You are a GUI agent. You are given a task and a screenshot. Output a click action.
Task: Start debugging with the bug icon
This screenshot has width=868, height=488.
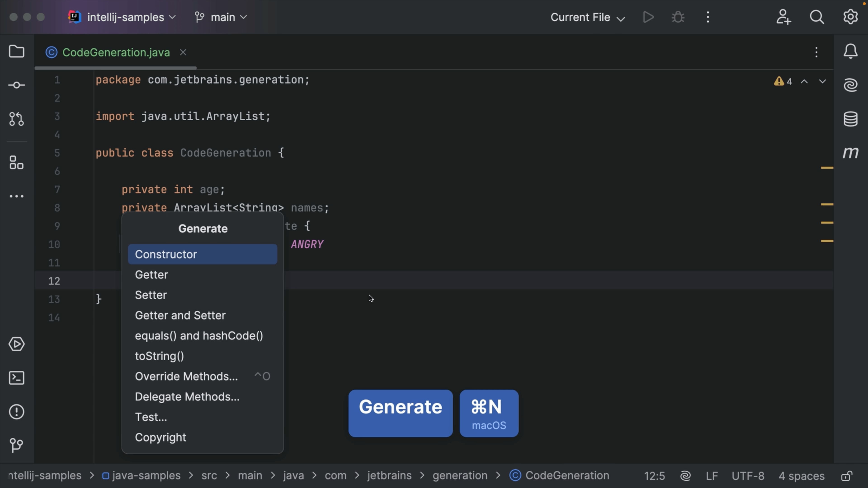pyautogui.click(x=677, y=17)
